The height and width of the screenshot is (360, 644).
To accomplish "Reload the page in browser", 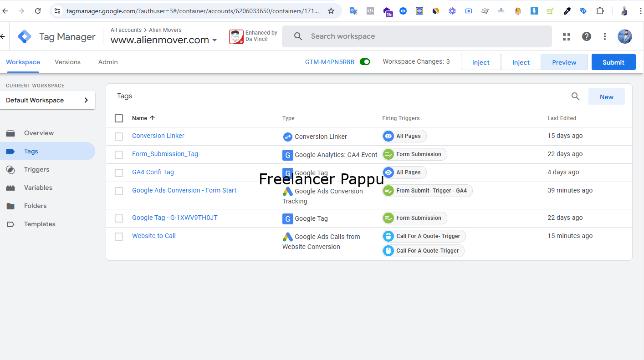I will pyautogui.click(x=38, y=11).
